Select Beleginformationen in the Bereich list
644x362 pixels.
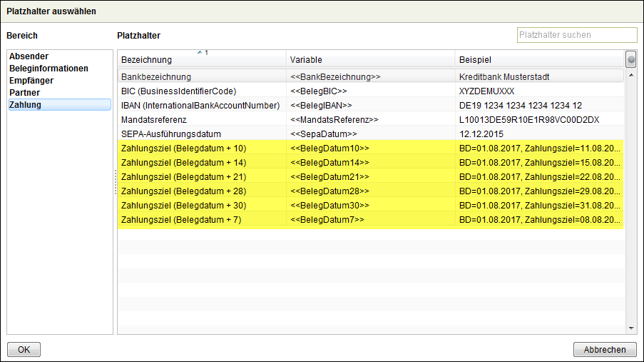(48, 69)
